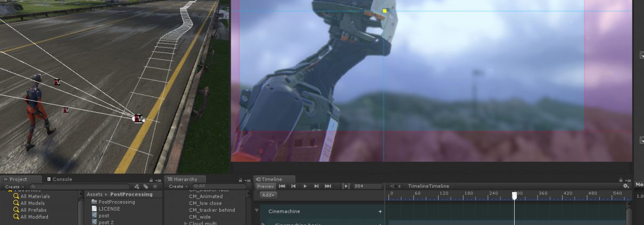
Task: Play the Timeline
Action: [x=305, y=186]
